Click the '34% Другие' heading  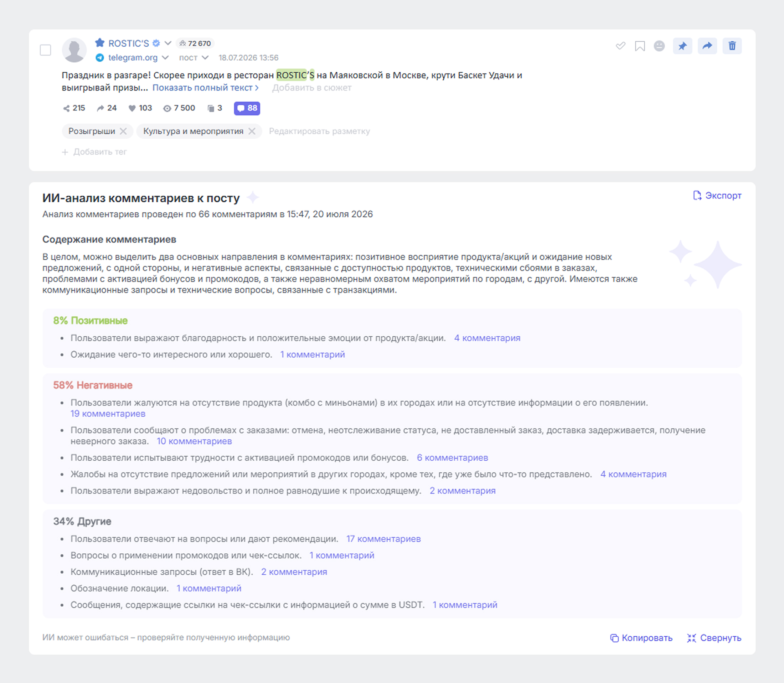pyautogui.click(x=82, y=521)
